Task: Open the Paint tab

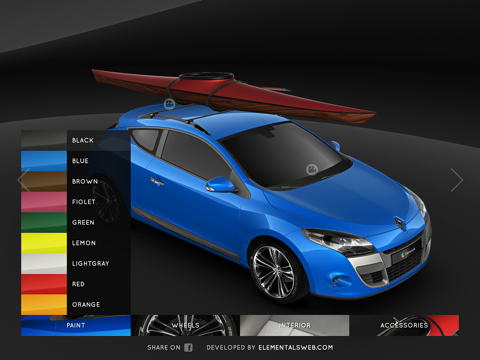Action: pyautogui.click(x=76, y=325)
